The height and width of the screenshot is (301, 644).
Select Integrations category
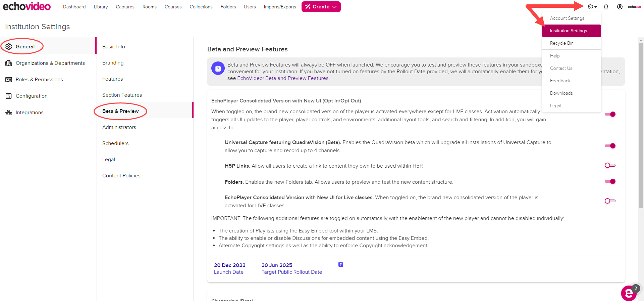pos(48,113)
